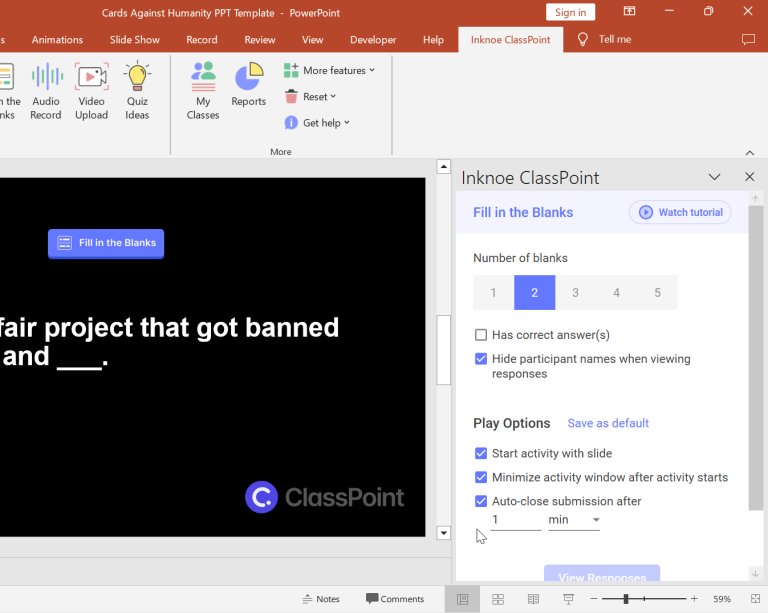Toggle Auto-close submission after checkbox
Image resolution: width=768 pixels, height=613 pixels.
(481, 501)
